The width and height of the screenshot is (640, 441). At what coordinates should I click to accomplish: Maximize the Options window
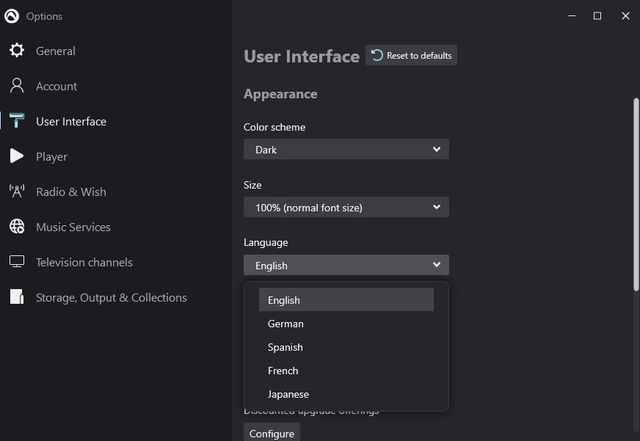[x=597, y=16]
